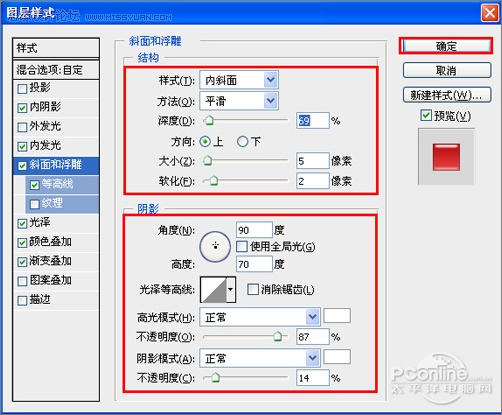Screen dimensions: 502x415
Task: Click the 深度 depth percent input field
Action: pos(313,120)
